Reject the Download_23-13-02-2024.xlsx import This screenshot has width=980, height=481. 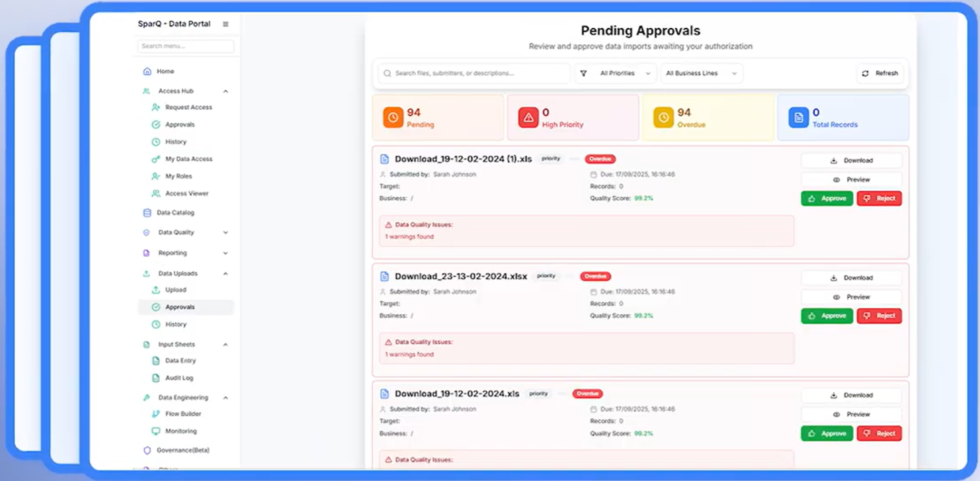(x=879, y=316)
